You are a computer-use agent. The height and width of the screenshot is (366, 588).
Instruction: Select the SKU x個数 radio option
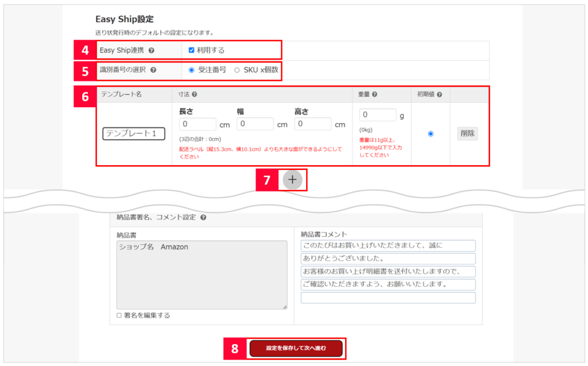click(237, 70)
